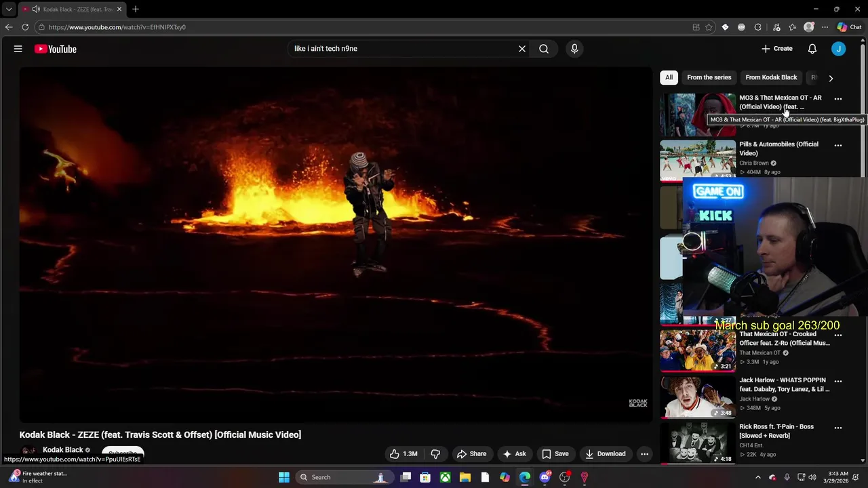Open File Explorer from the taskbar

click(x=465, y=477)
